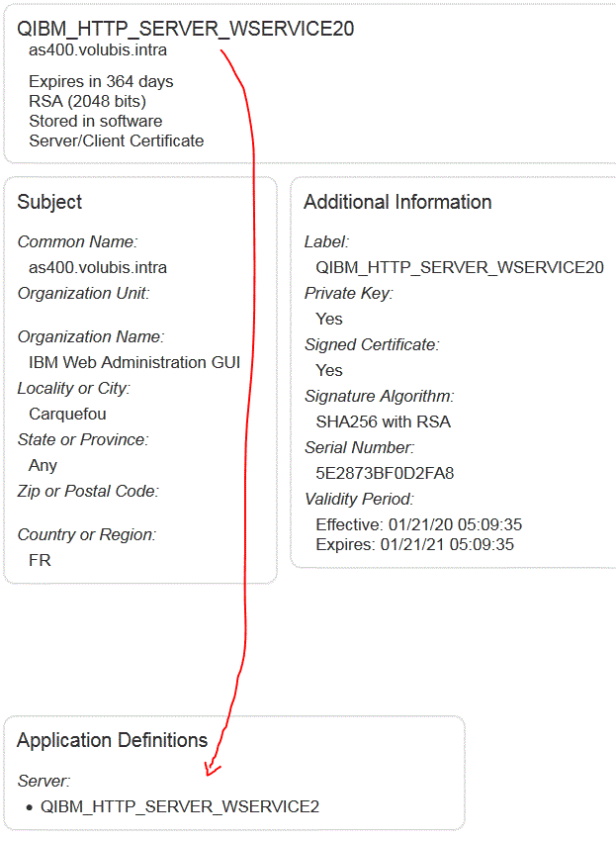
Task: Open the QIBM_HTTP_SERVER_WSERVICE2 server entry
Action: point(180,806)
